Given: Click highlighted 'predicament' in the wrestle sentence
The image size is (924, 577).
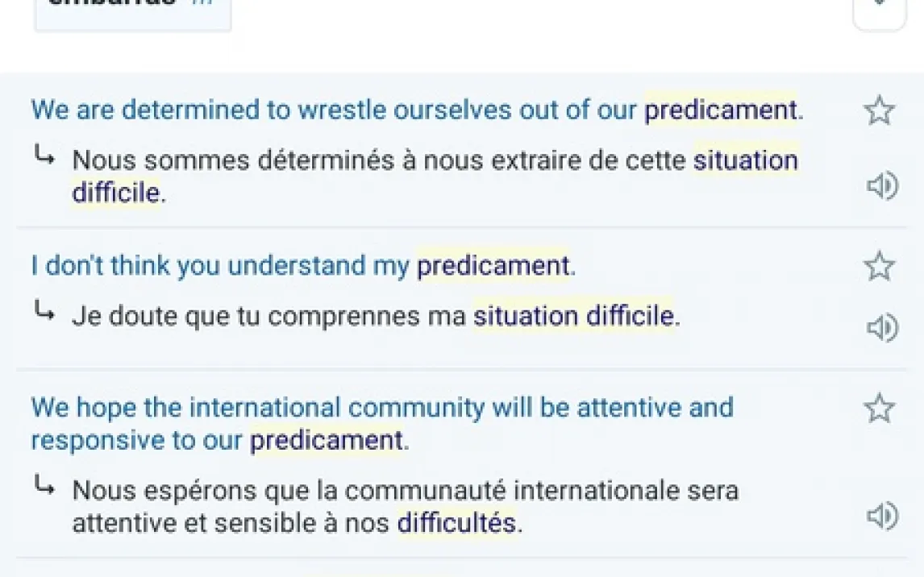Looking at the screenshot, I should pyautogui.click(x=720, y=110).
